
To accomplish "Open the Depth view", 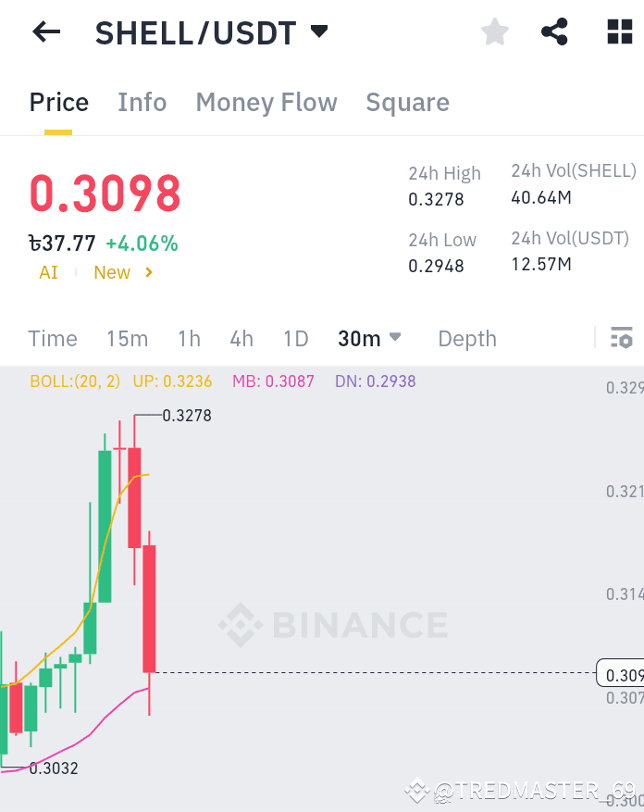I will pyautogui.click(x=466, y=338).
